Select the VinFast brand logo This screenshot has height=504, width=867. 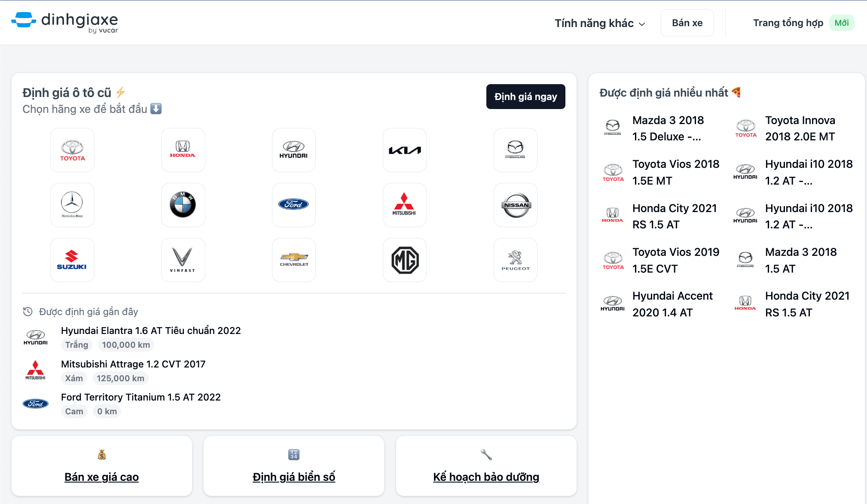point(183,260)
